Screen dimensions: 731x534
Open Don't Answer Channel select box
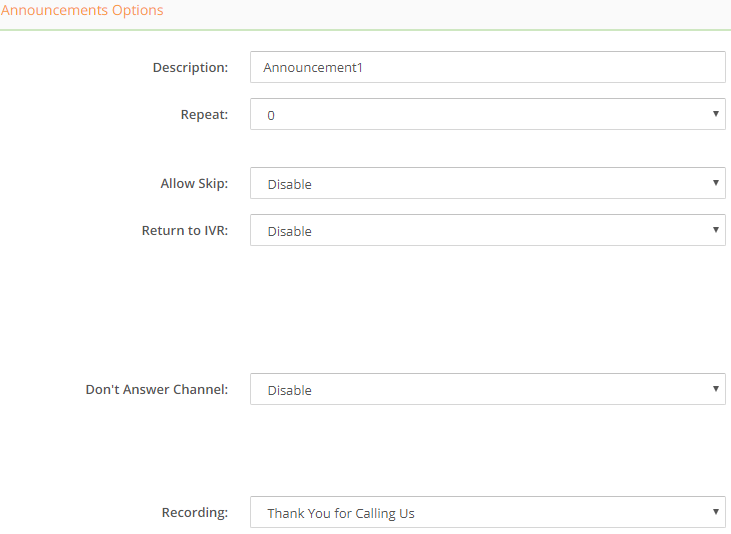coord(488,389)
